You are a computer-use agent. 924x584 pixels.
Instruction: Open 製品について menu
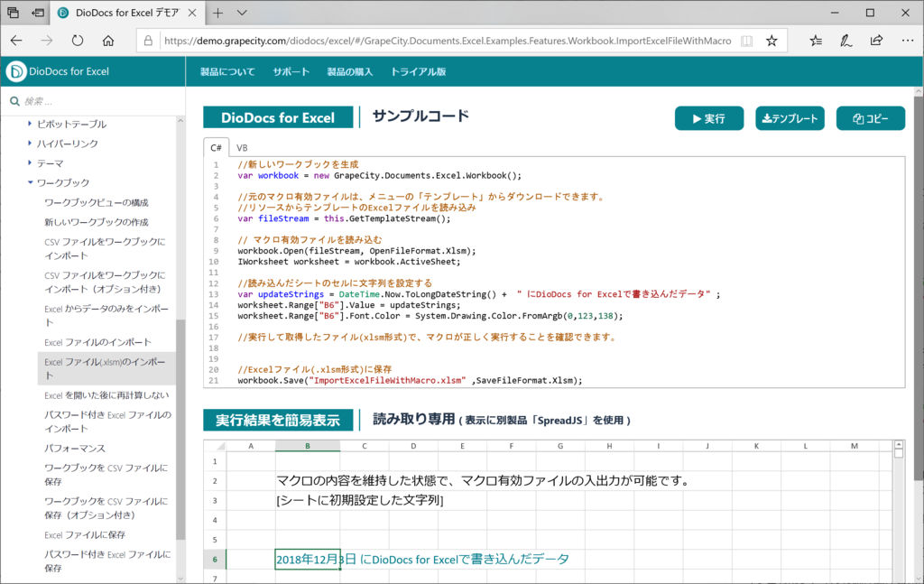pyautogui.click(x=227, y=72)
